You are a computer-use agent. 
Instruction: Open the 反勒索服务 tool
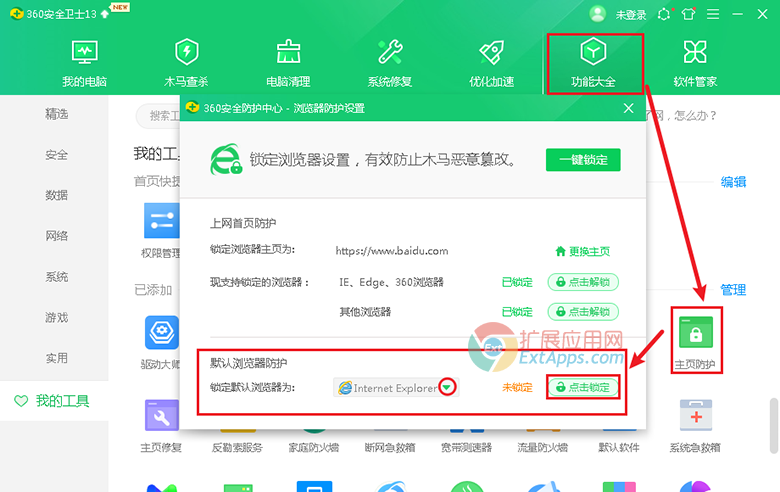(x=237, y=447)
